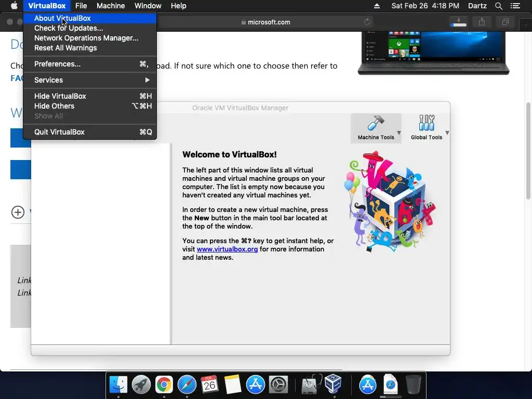Open Launchpad rocket in the Dock
The width and height of the screenshot is (532, 399).
pos(141,385)
